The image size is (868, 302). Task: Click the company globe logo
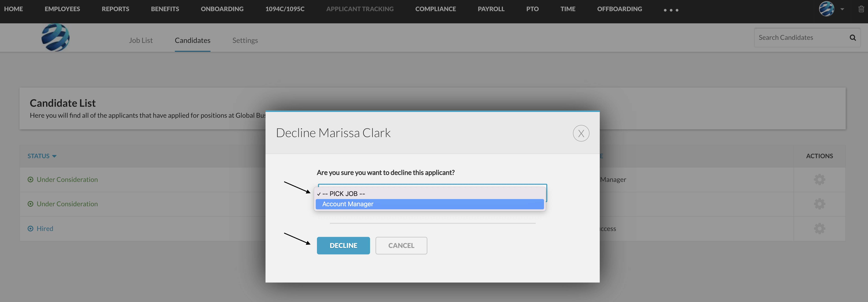point(55,37)
